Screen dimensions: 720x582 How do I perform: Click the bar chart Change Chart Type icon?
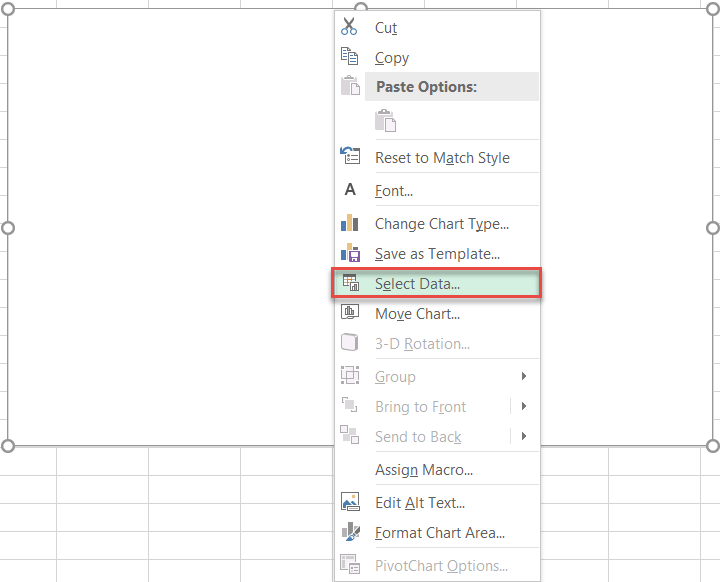pos(349,223)
